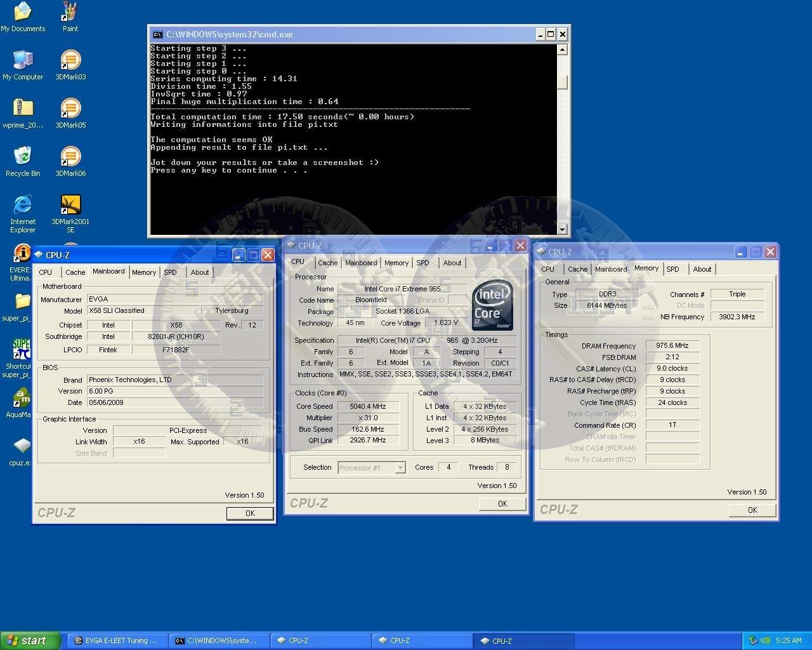Select the Mainboard tab in the middle CPU-Z window
Screen dimensions: 812x650
(361, 263)
